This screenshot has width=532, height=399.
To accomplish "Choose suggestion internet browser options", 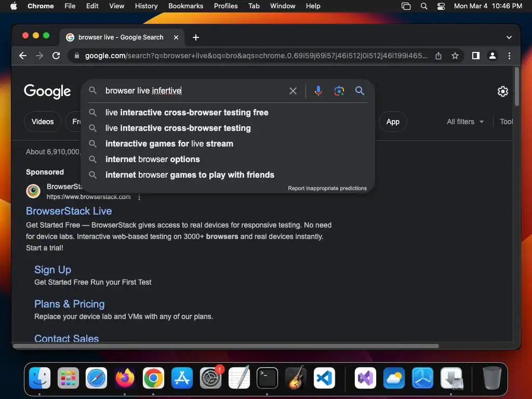I will tap(228, 159).
